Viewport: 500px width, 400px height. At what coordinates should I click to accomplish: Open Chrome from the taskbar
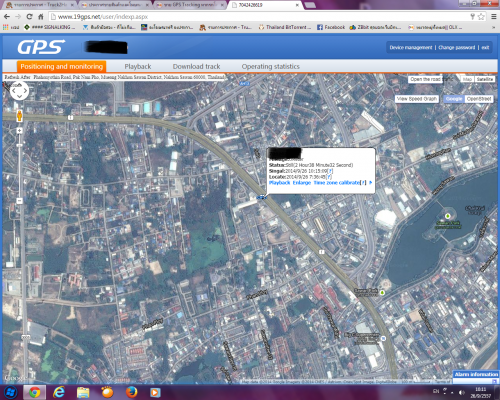(x=34, y=392)
